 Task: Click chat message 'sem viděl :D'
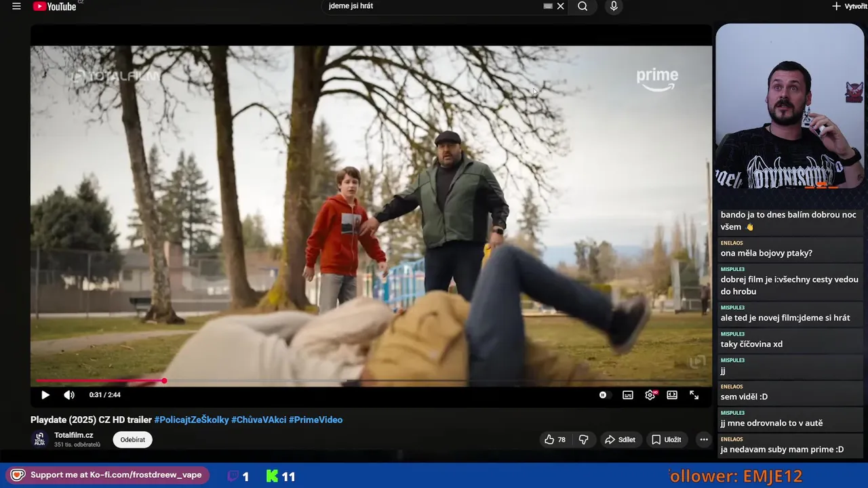pyautogui.click(x=744, y=396)
